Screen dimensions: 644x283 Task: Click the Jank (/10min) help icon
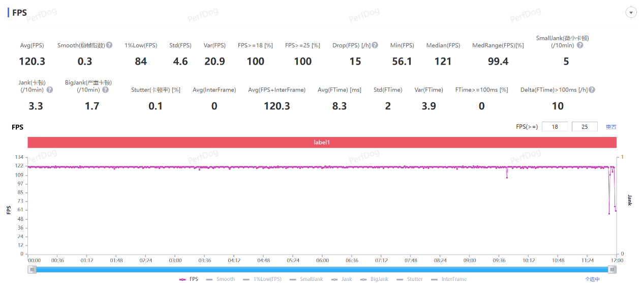point(50,90)
